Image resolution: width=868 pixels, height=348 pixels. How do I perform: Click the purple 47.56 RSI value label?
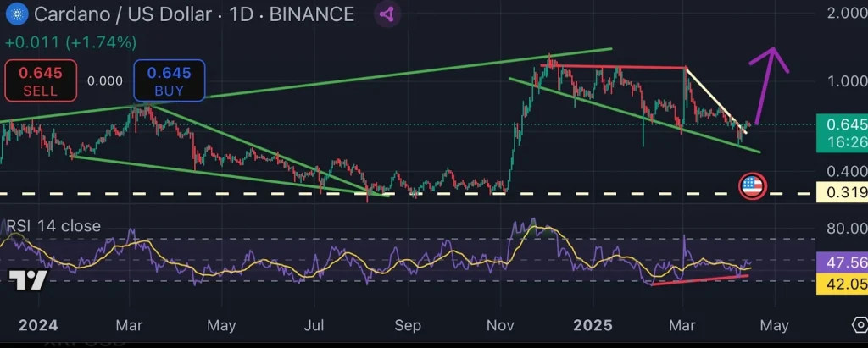843,262
